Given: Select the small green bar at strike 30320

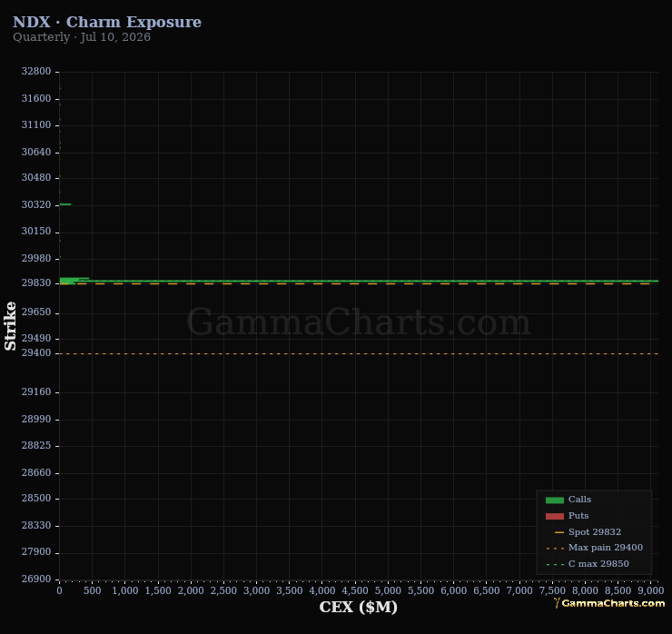Looking at the screenshot, I should (65, 204).
